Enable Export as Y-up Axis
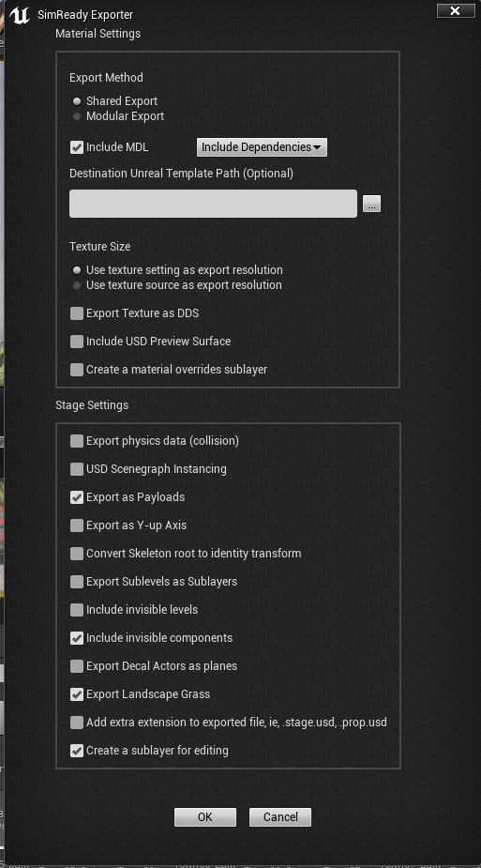 [77, 525]
